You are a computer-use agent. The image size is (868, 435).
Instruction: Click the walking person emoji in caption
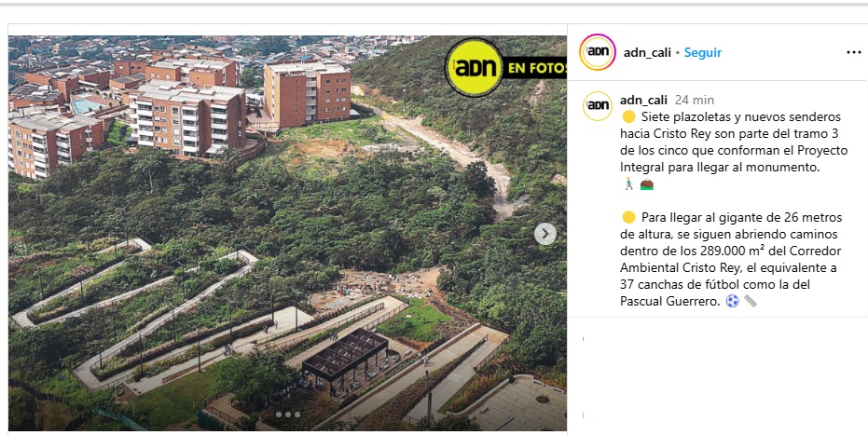(x=628, y=184)
